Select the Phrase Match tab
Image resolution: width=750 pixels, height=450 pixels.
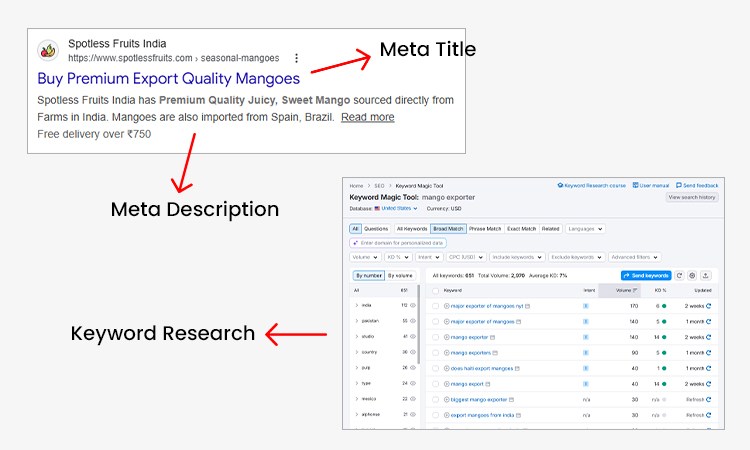[485, 229]
